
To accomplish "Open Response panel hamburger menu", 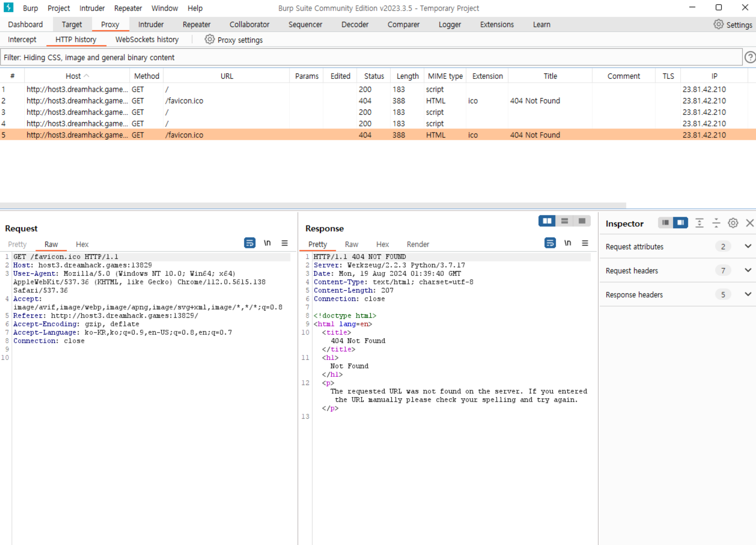I will click(x=585, y=243).
